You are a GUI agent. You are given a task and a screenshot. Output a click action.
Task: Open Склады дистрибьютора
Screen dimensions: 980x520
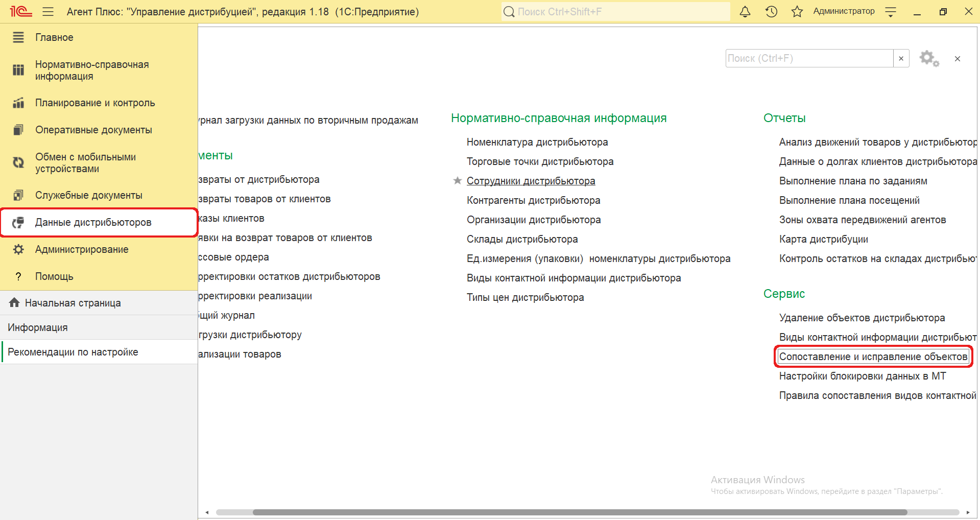coord(522,239)
